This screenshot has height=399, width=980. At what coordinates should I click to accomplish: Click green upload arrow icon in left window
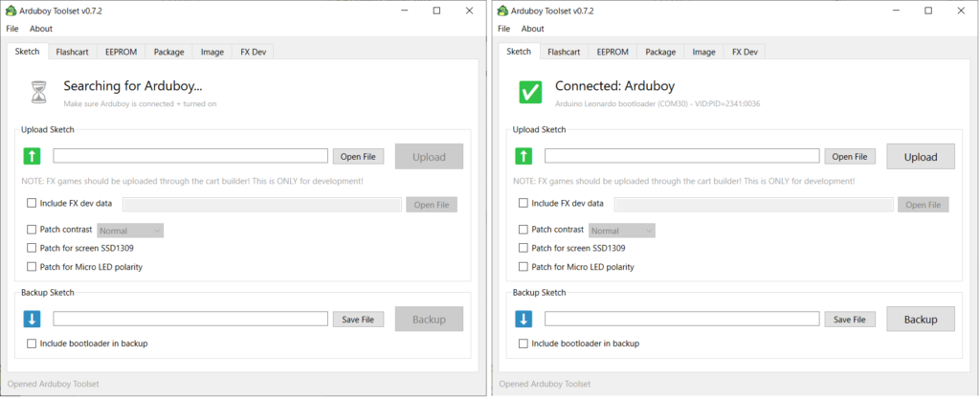(33, 156)
